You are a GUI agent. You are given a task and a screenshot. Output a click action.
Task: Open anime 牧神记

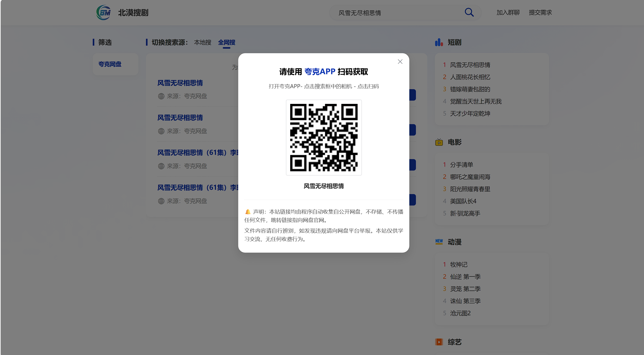(459, 265)
